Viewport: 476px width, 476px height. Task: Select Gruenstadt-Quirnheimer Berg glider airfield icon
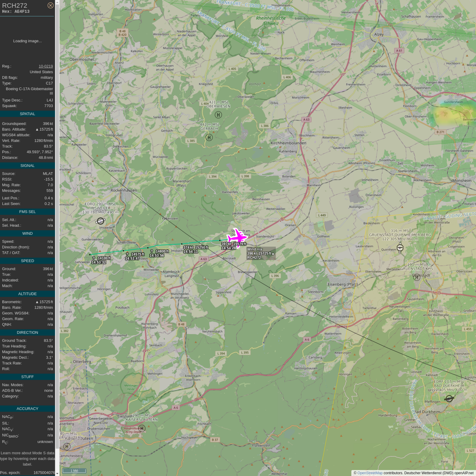400,248
